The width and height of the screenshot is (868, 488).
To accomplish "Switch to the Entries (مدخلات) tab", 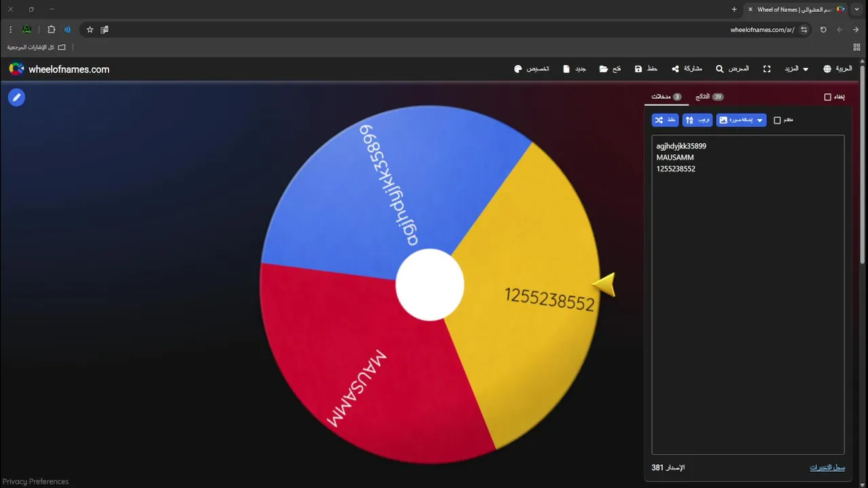I will pyautogui.click(x=666, y=97).
